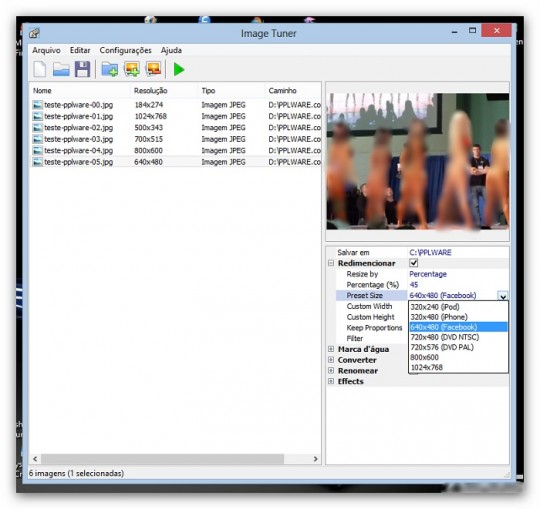Save the task with floppy icon
This screenshot has height=509, width=540.
click(x=82, y=69)
